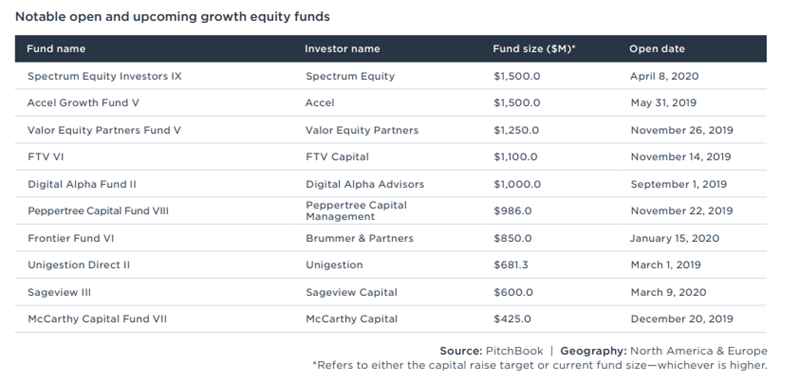
Task: Click Valor Equity Partners investor cell
Action: (x=362, y=131)
